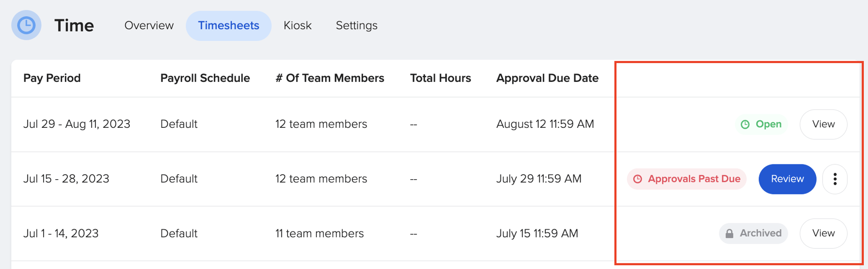This screenshot has height=269, width=868.
Task: Switch to the Overview tab
Action: [148, 25]
